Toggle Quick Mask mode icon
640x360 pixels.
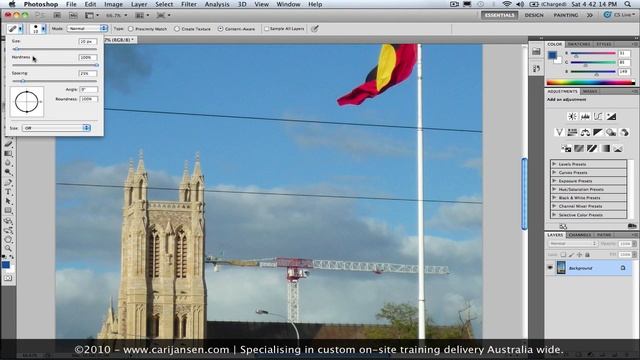click(8, 278)
